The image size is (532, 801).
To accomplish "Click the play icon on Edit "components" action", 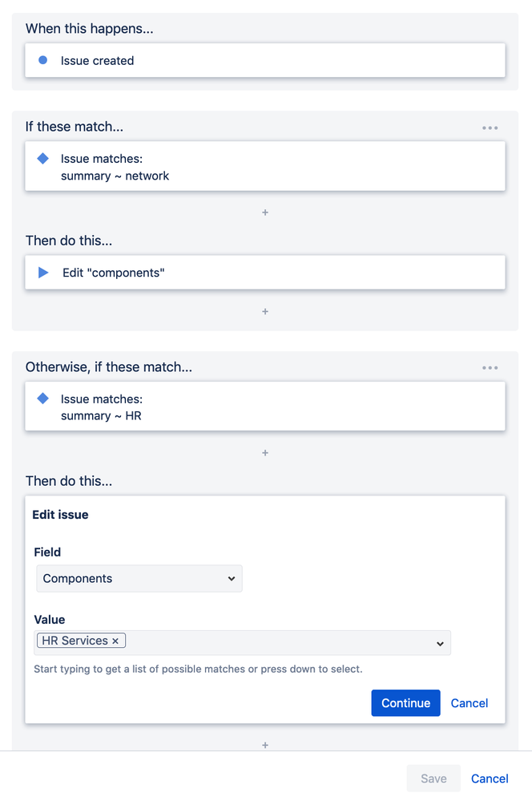I will click(42, 272).
